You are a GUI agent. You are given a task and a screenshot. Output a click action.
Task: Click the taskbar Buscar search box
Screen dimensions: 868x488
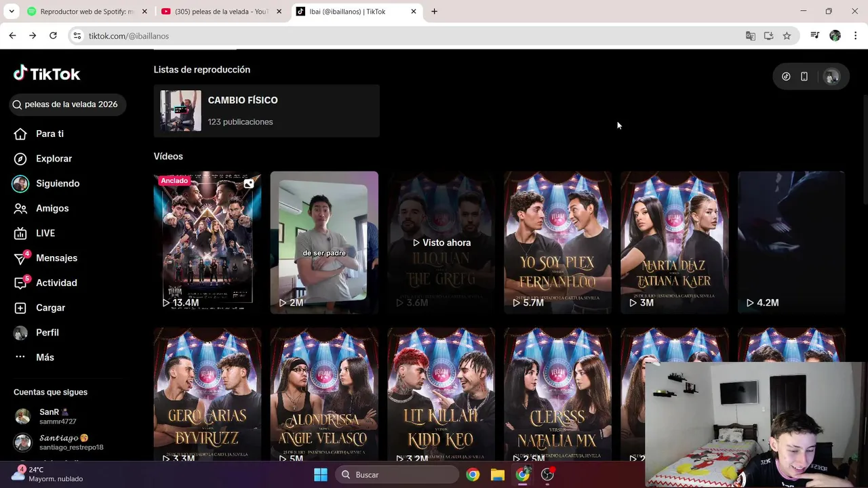(397, 474)
